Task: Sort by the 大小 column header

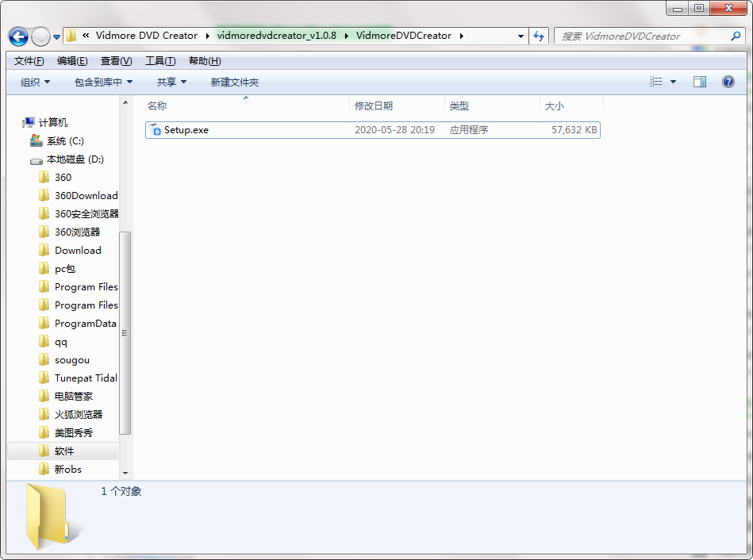Action: tap(554, 106)
